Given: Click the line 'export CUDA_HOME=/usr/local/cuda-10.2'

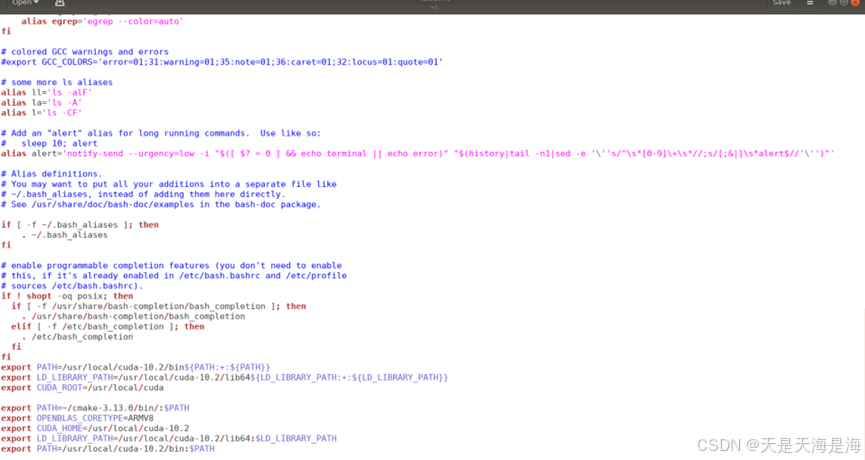Looking at the screenshot, I should tap(95, 429).
